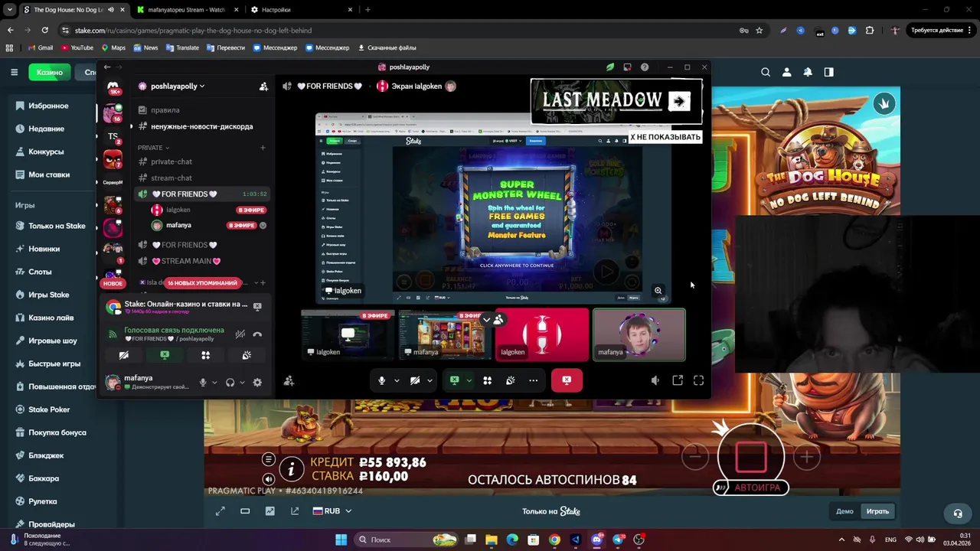This screenshot has height=551, width=980.
Task: Create a channel in PRIVATE category
Action: click(263, 148)
